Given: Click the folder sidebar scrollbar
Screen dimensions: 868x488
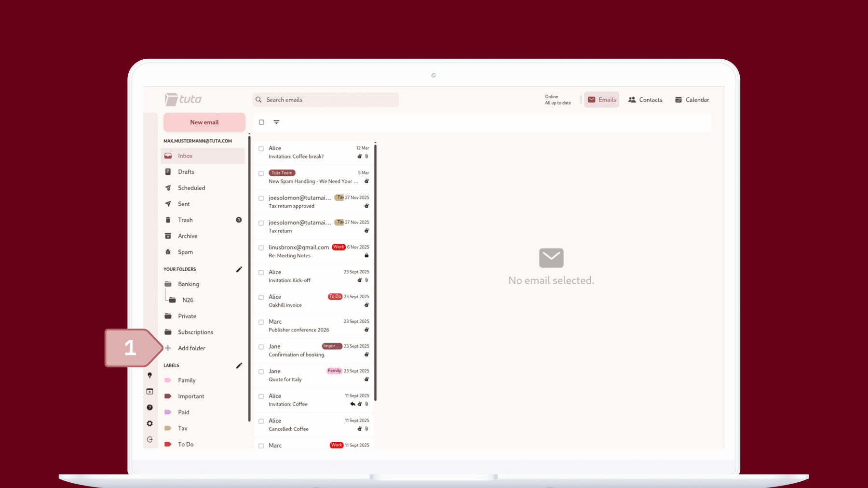Looking at the screenshot, I should (x=249, y=278).
